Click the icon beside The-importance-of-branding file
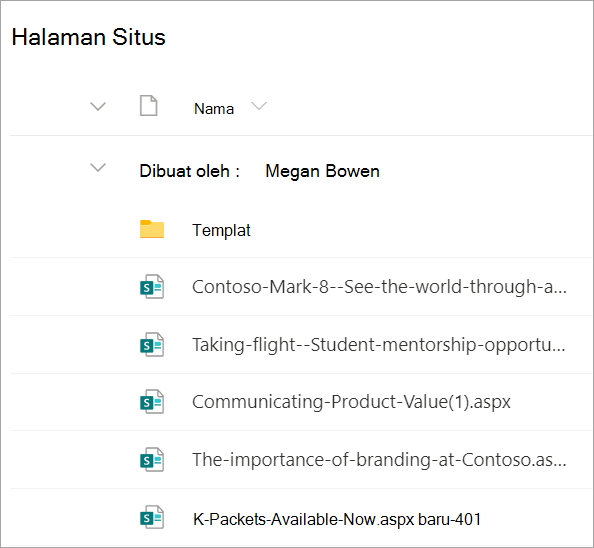 coord(152,460)
